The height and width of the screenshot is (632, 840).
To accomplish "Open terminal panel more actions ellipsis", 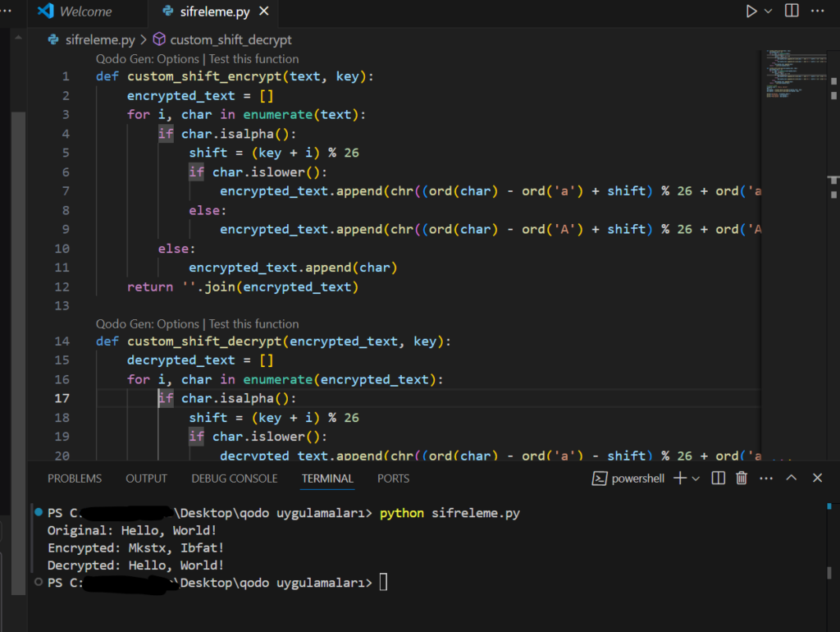I will pyautogui.click(x=766, y=479).
